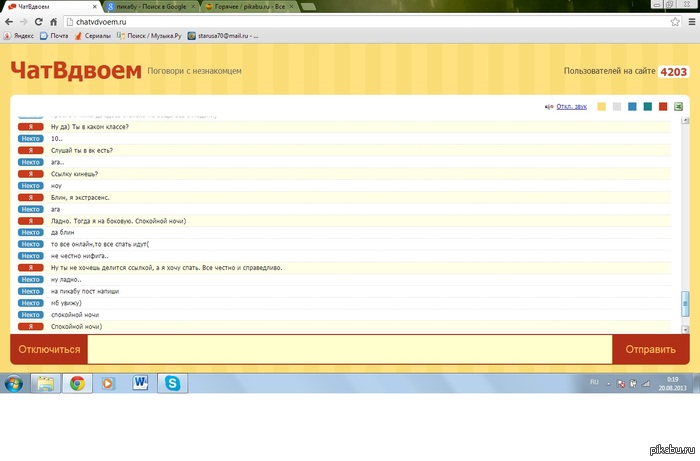Switch to the ЧатВдвоем tab

(x=51, y=7)
